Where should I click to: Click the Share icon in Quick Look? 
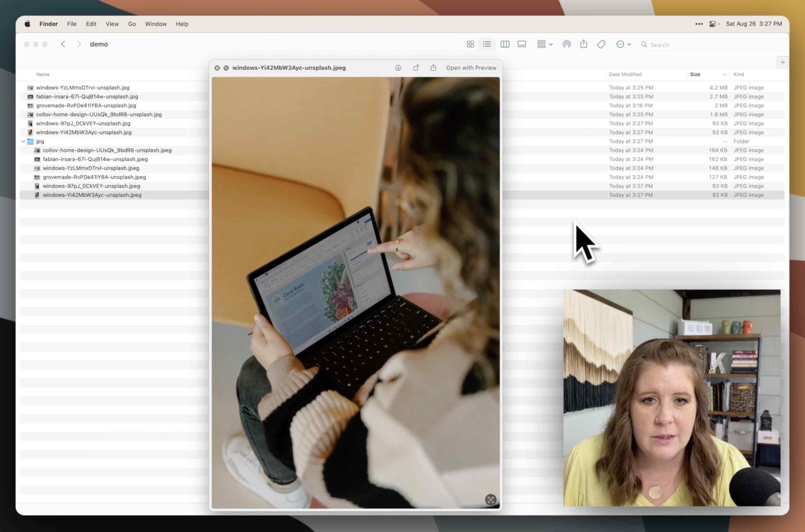tap(433, 68)
